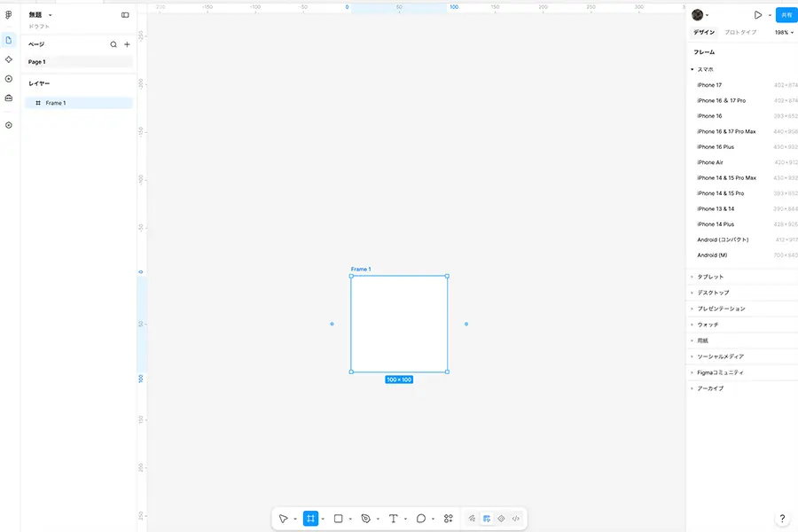Screen dimensions: 798x532
Task: Open Text tool options arrow
Action: point(405,519)
